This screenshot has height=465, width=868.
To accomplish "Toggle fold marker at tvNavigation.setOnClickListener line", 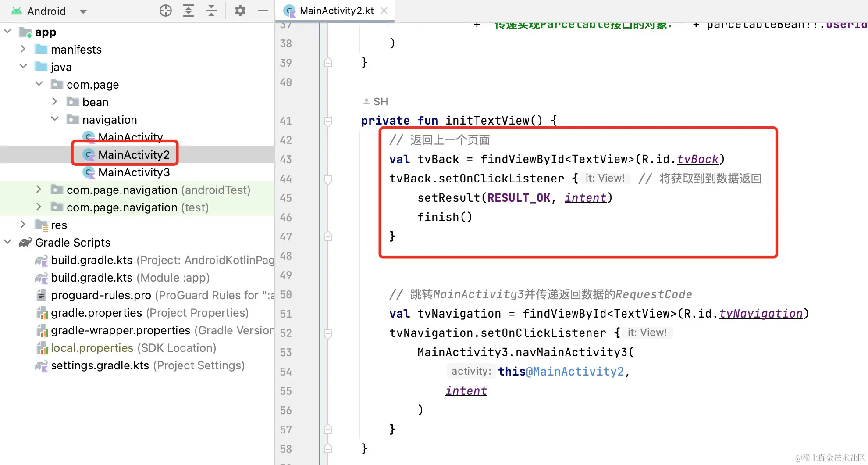I will click(328, 333).
